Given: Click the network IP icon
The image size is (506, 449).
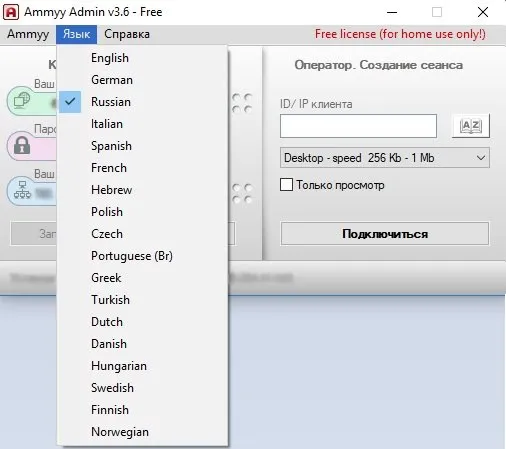Looking at the screenshot, I should click(x=22, y=190).
